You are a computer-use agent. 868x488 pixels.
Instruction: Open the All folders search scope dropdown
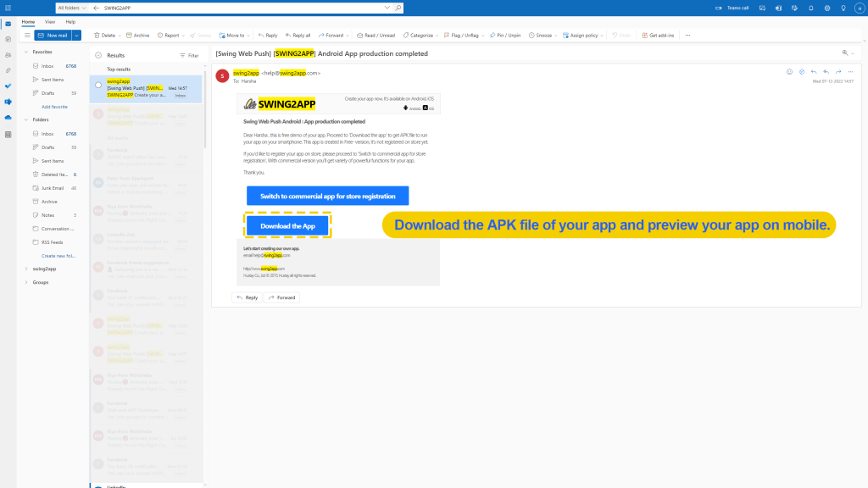71,8
